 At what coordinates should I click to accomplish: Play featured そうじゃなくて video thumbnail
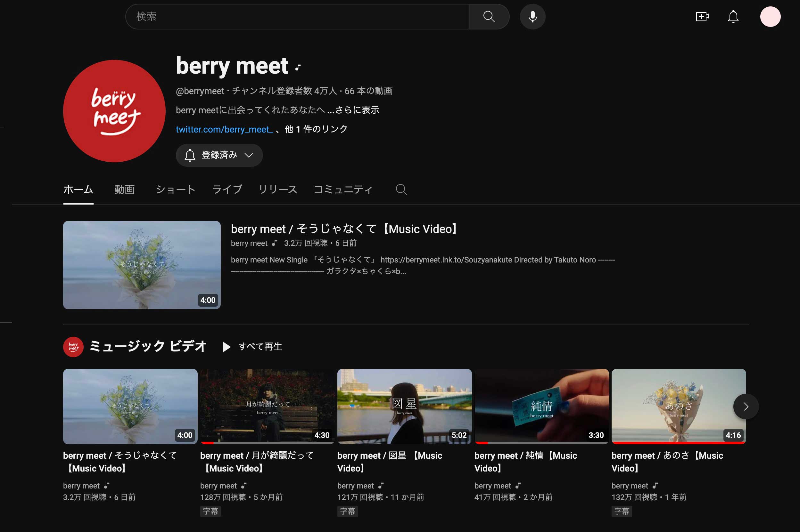click(142, 265)
